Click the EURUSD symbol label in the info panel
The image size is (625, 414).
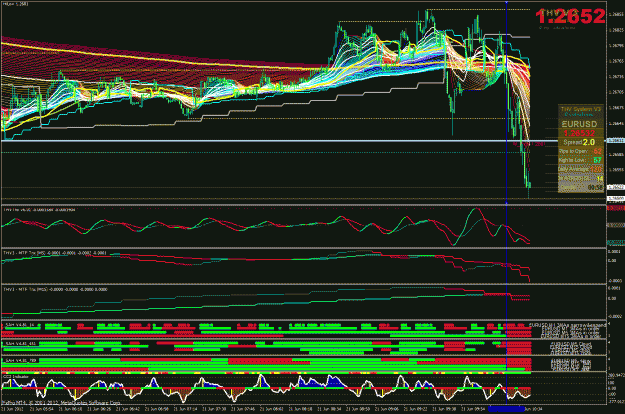click(x=579, y=124)
